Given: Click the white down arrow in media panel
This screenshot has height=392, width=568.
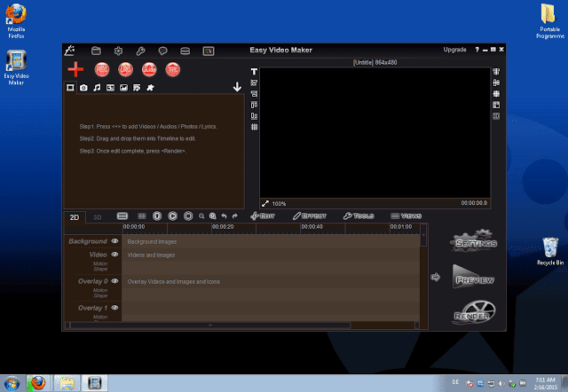Looking at the screenshot, I should [237, 87].
